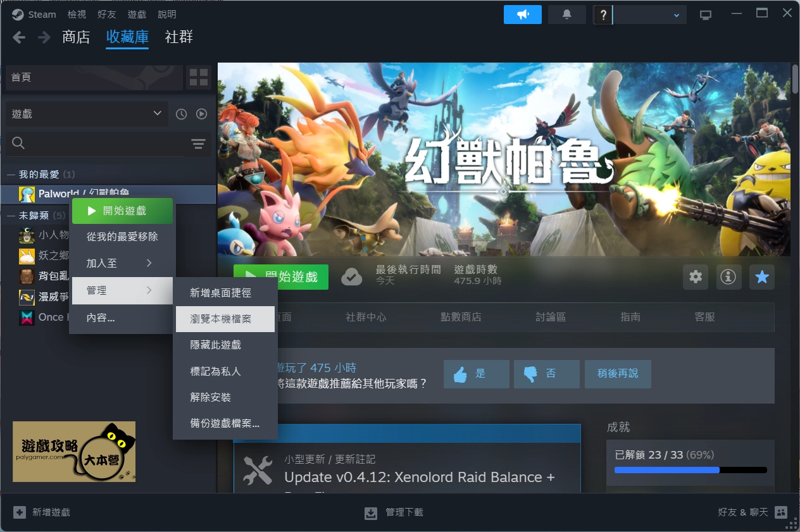800x532 pixels.
Task: Select 瀏覽本機檔案 in submenu
Action: (225, 319)
